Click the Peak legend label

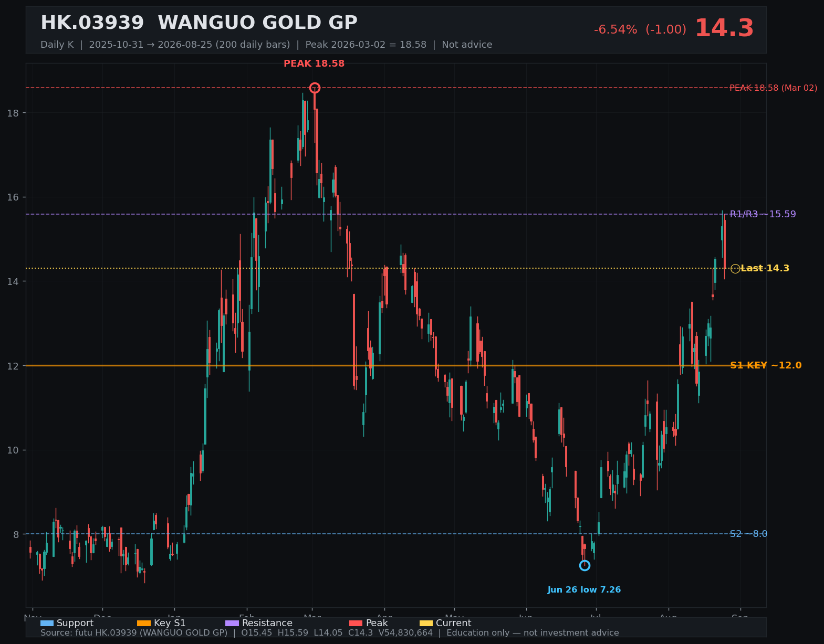tap(377, 623)
